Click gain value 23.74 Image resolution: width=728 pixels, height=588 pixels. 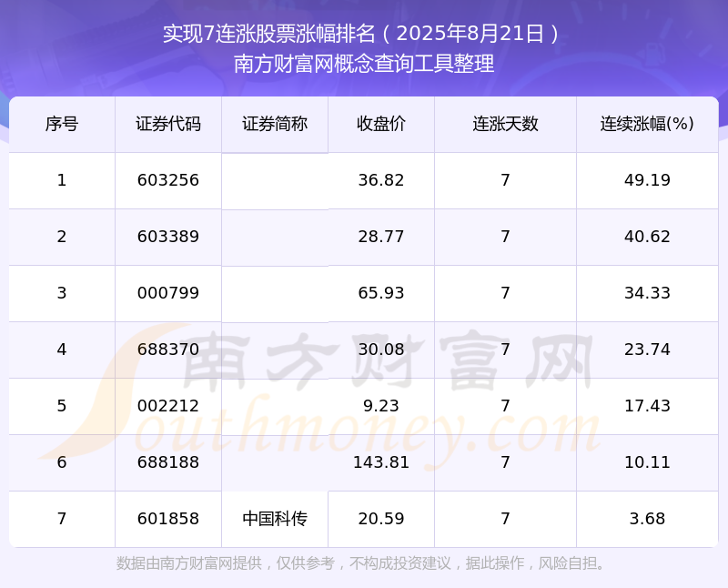click(647, 350)
